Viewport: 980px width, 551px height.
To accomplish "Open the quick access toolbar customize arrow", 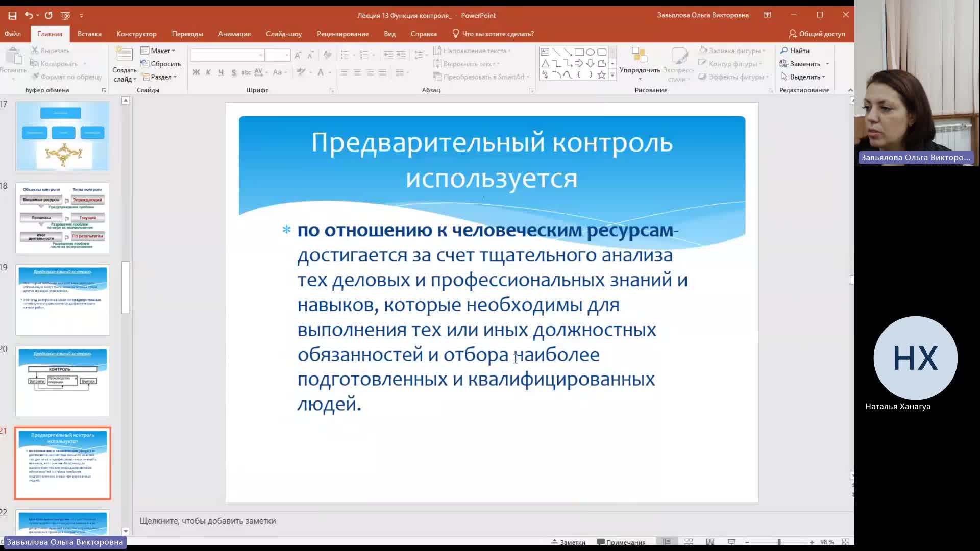I will click(x=81, y=15).
